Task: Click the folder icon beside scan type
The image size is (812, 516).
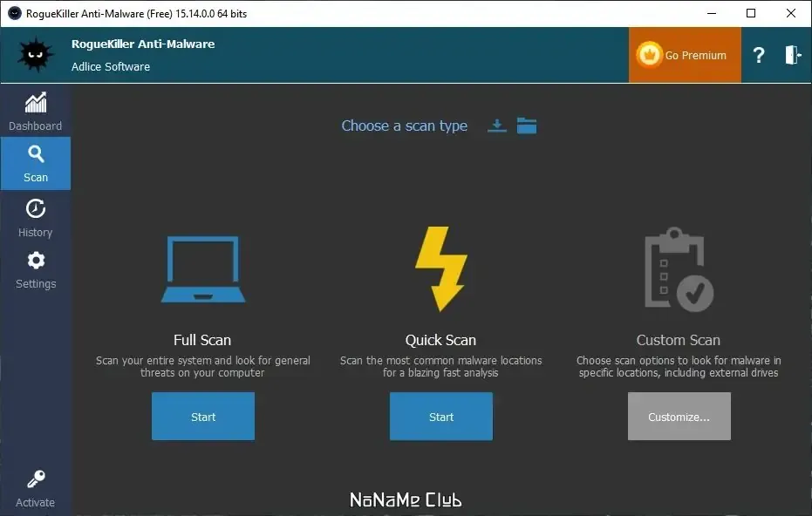Action: [x=527, y=126]
